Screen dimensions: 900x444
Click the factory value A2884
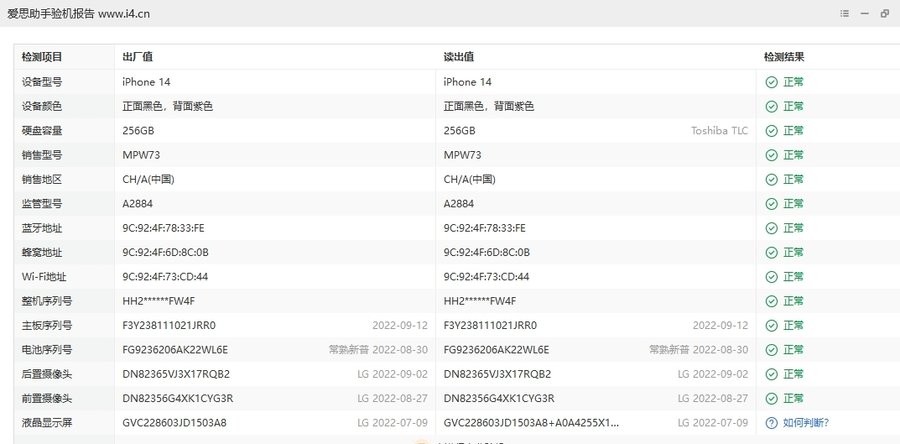[x=138, y=204]
